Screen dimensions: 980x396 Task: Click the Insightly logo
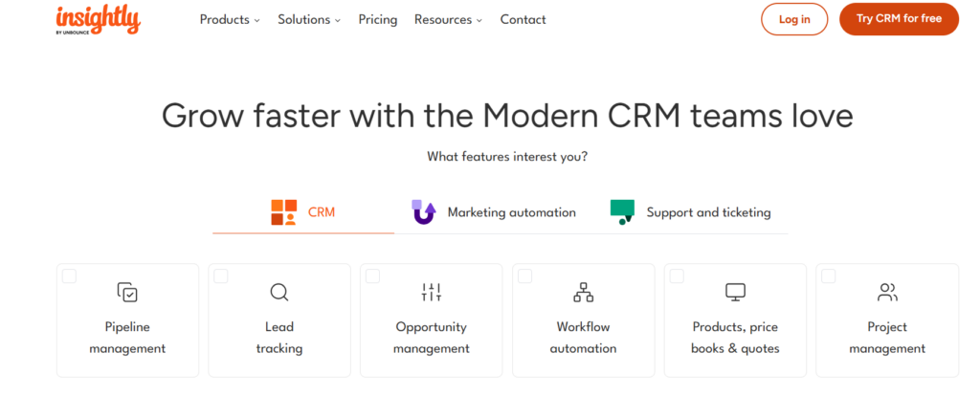click(98, 19)
